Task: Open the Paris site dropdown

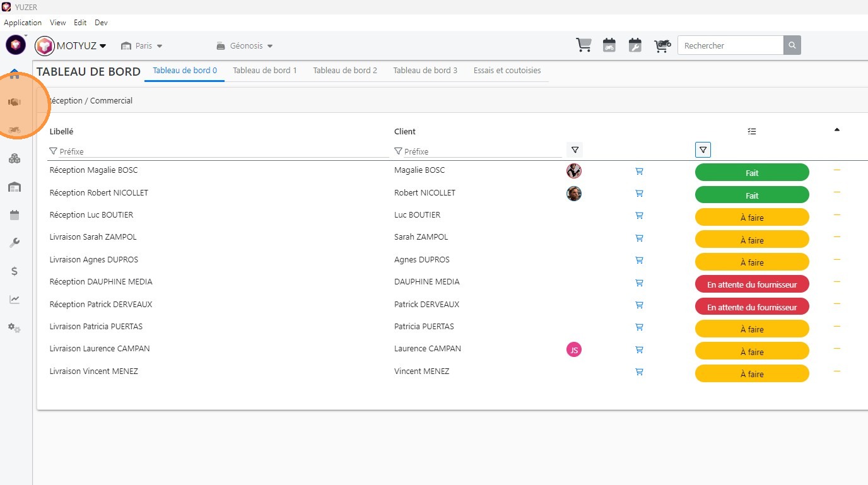Action: (x=142, y=45)
